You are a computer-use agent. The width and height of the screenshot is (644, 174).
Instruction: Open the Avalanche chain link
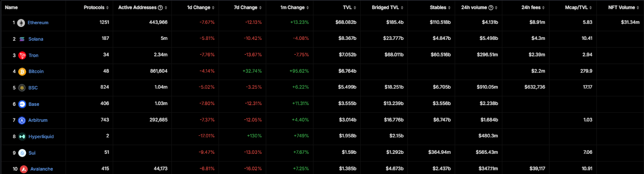coord(41,169)
